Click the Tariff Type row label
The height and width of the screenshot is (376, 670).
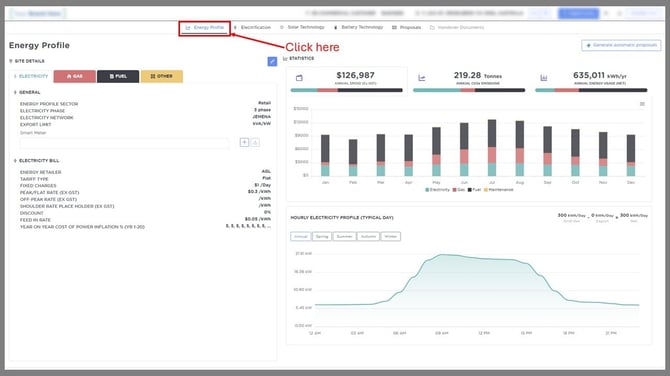coord(34,179)
